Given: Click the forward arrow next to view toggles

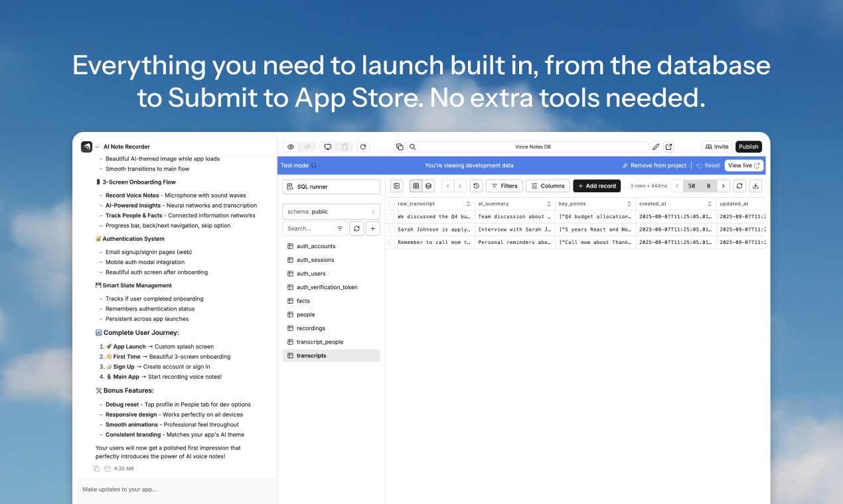Looking at the screenshot, I should coord(460,186).
